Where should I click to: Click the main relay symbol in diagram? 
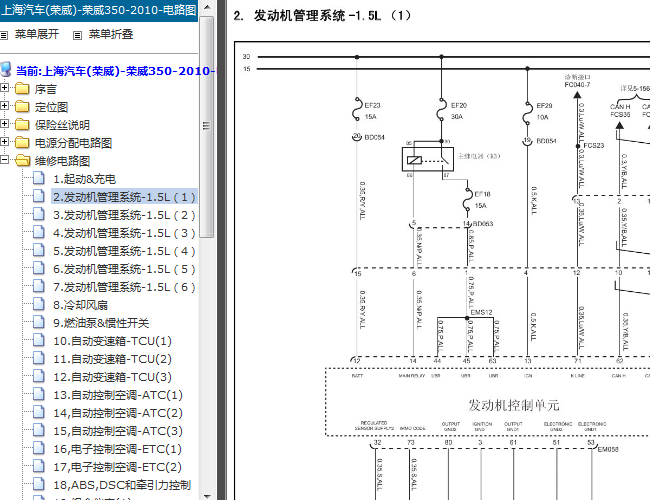[428, 159]
